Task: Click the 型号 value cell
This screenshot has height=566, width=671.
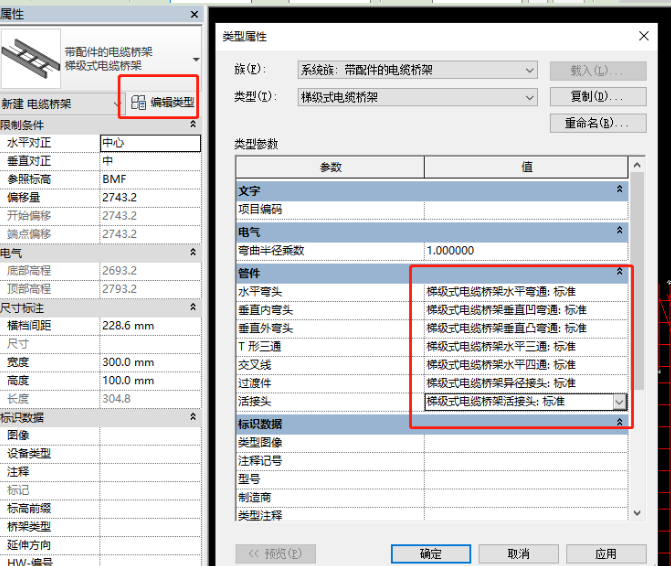Action: tap(526, 480)
